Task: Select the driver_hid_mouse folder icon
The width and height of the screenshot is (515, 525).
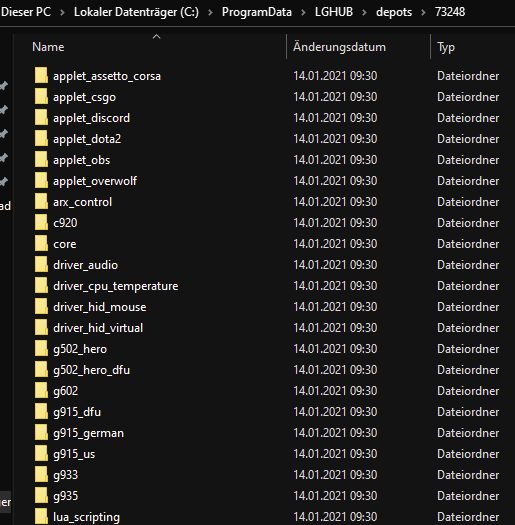Action: click(x=41, y=307)
